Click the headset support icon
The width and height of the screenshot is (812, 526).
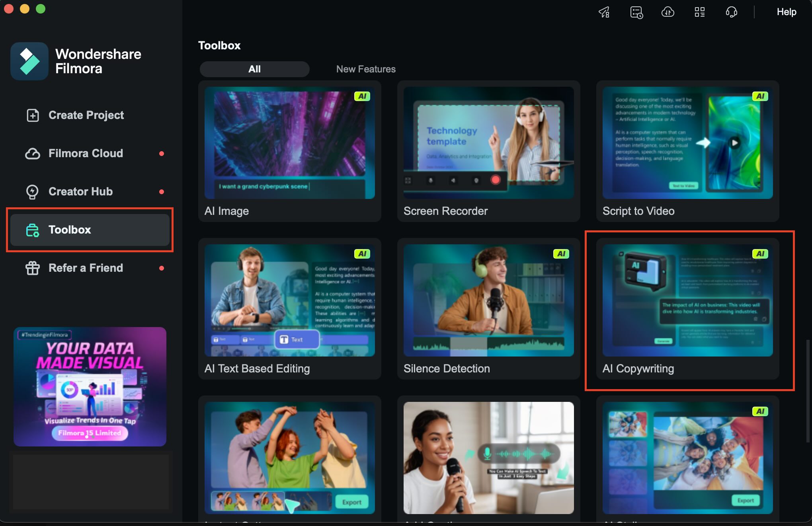click(x=732, y=12)
